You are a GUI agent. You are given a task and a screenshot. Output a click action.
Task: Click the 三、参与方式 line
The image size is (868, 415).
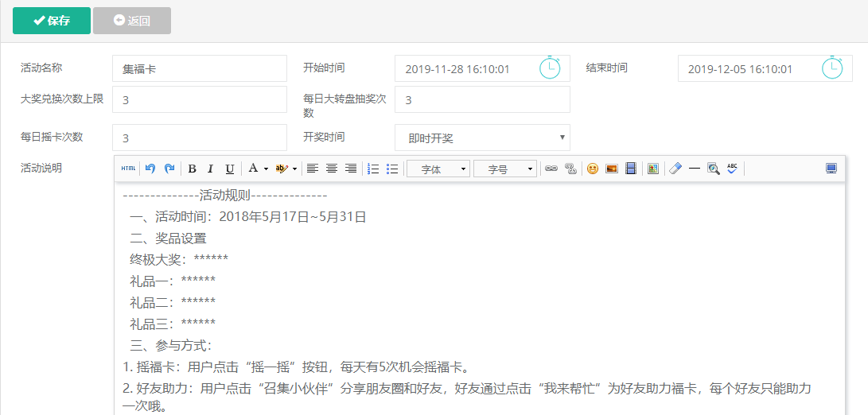171,346
